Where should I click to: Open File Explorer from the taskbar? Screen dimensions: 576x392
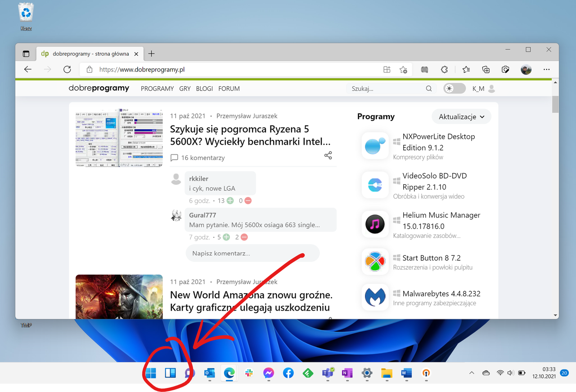point(387,373)
